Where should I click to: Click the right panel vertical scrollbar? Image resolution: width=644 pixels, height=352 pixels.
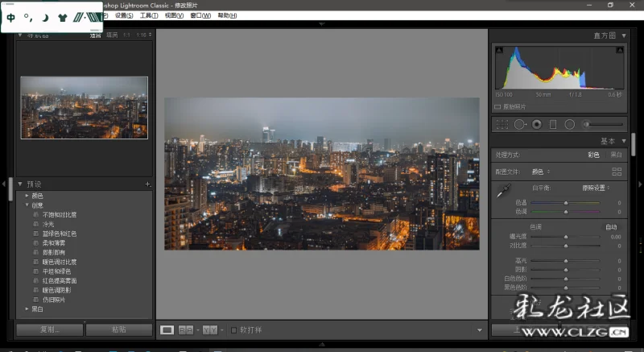pyautogui.click(x=634, y=144)
